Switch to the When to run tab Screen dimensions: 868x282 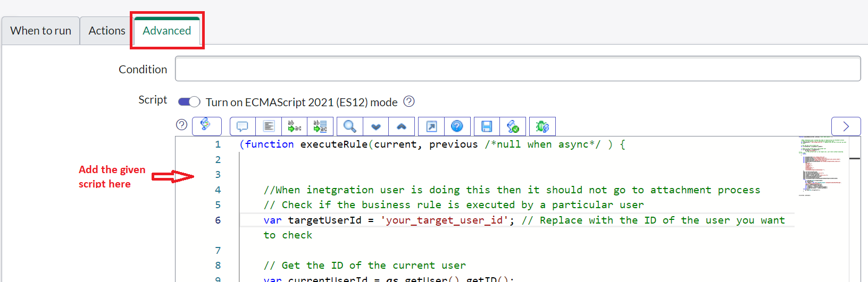(x=41, y=31)
